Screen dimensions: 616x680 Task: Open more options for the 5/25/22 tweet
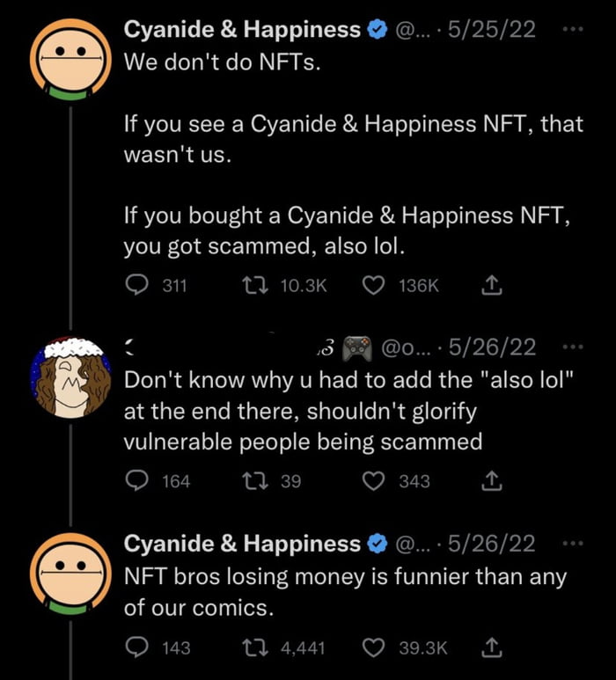coord(573,30)
